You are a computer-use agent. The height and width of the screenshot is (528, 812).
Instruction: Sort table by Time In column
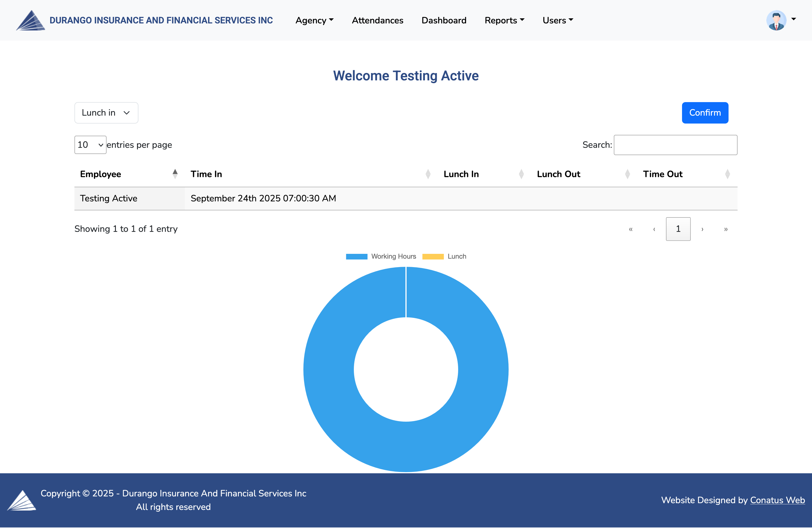point(428,174)
